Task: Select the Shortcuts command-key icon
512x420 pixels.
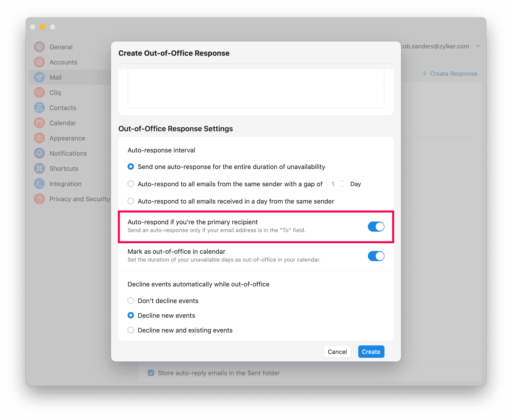Action: 39,169
